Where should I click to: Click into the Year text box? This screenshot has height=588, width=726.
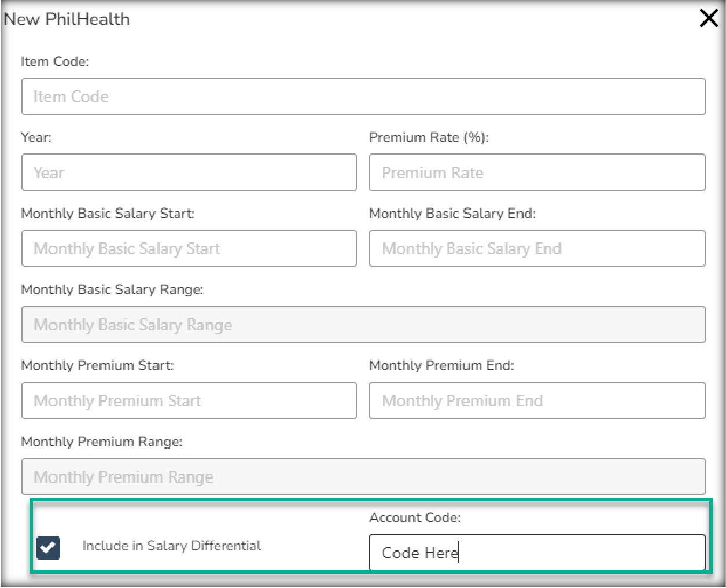(x=189, y=172)
